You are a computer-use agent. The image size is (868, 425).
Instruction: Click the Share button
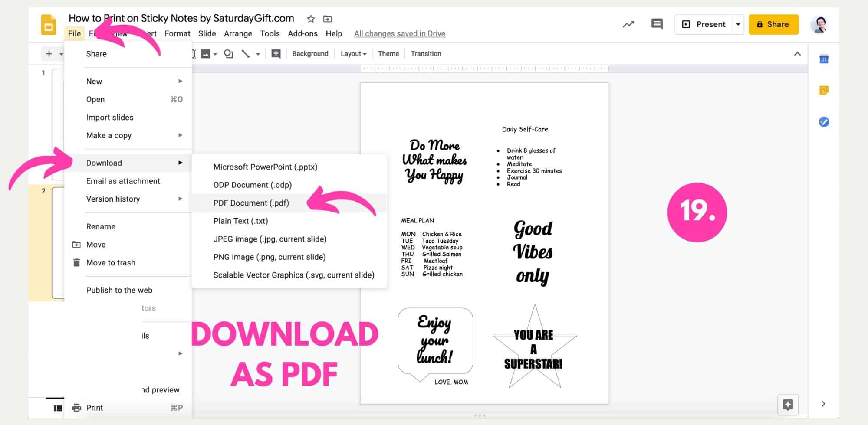click(773, 24)
